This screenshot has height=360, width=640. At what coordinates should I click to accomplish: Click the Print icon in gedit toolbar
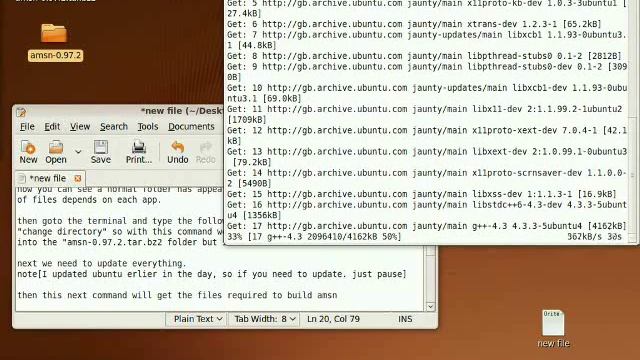pyautogui.click(x=139, y=152)
